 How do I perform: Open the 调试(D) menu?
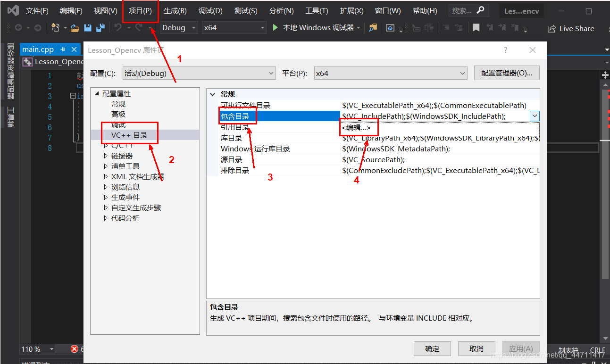point(210,10)
